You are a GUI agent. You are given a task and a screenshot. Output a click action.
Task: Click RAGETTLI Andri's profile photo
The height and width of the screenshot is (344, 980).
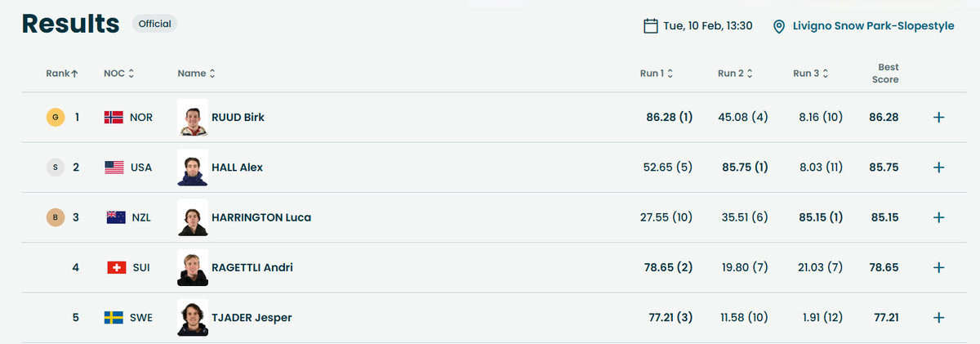tap(193, 267)
